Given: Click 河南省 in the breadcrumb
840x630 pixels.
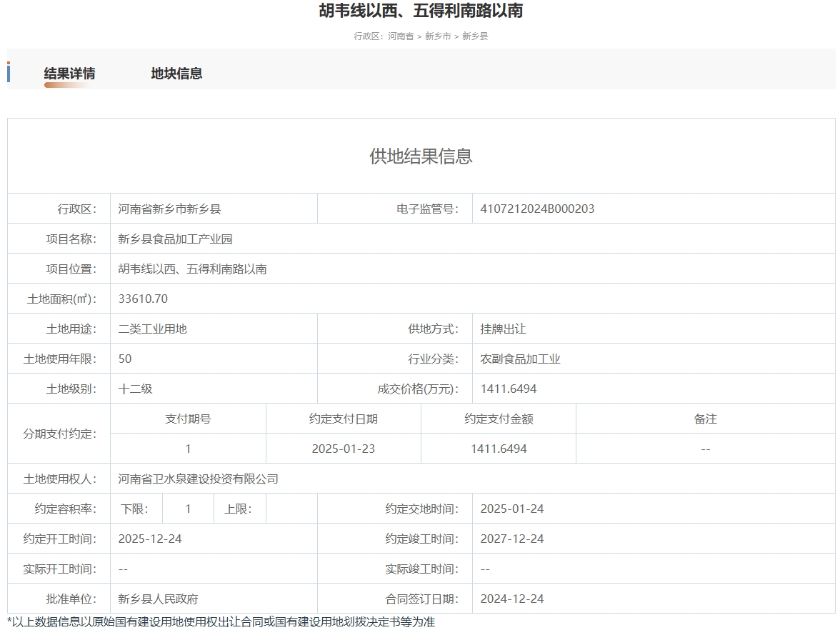Looking at the screenshot, I should click(401, 36).
